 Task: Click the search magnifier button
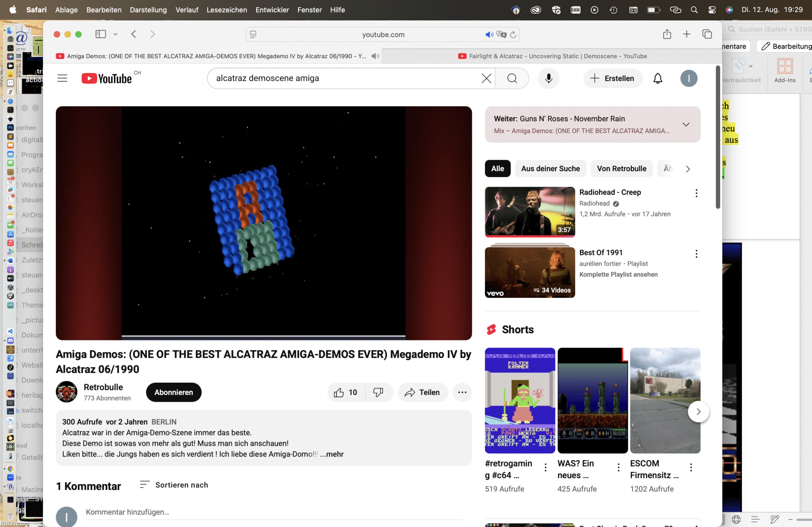coord(512,78)
